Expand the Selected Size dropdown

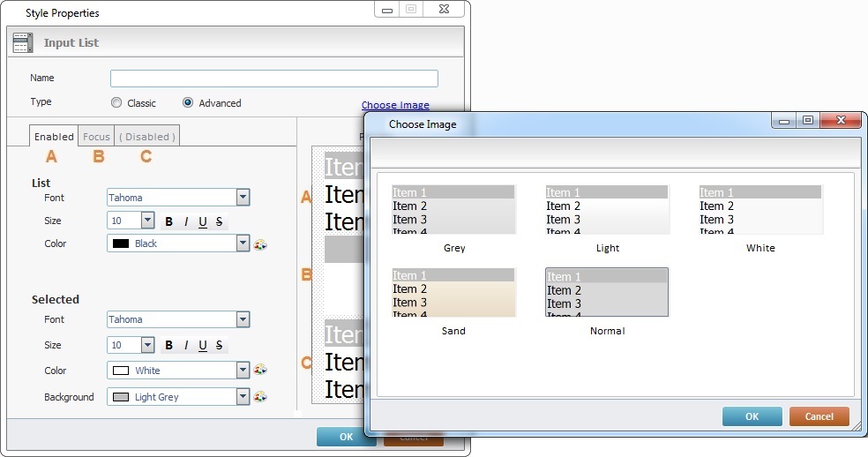coord(147,345)
